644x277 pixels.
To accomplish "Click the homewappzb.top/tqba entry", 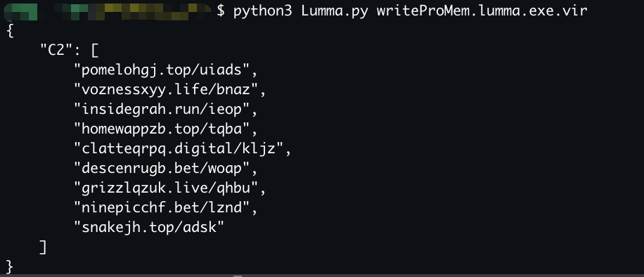I will pos(165,129).
